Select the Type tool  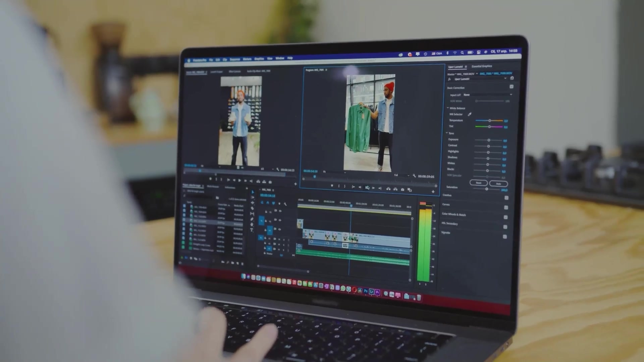[252, 230]
